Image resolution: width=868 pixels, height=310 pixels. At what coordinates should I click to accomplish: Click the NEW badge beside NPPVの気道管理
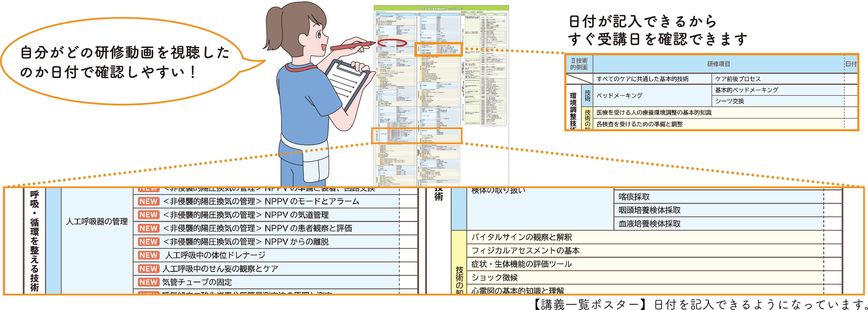(149, 215)
